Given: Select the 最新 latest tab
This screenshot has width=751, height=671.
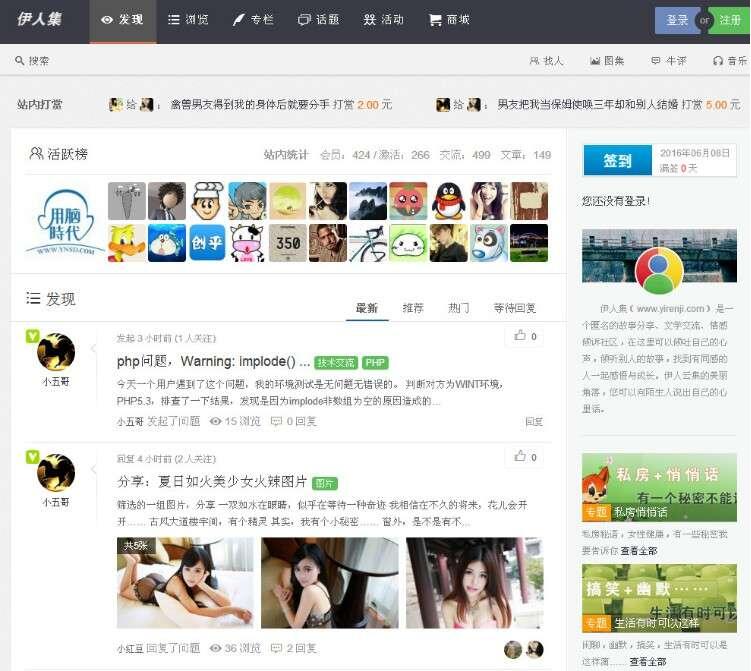Looking at the screenshot, I should point(367,308).
